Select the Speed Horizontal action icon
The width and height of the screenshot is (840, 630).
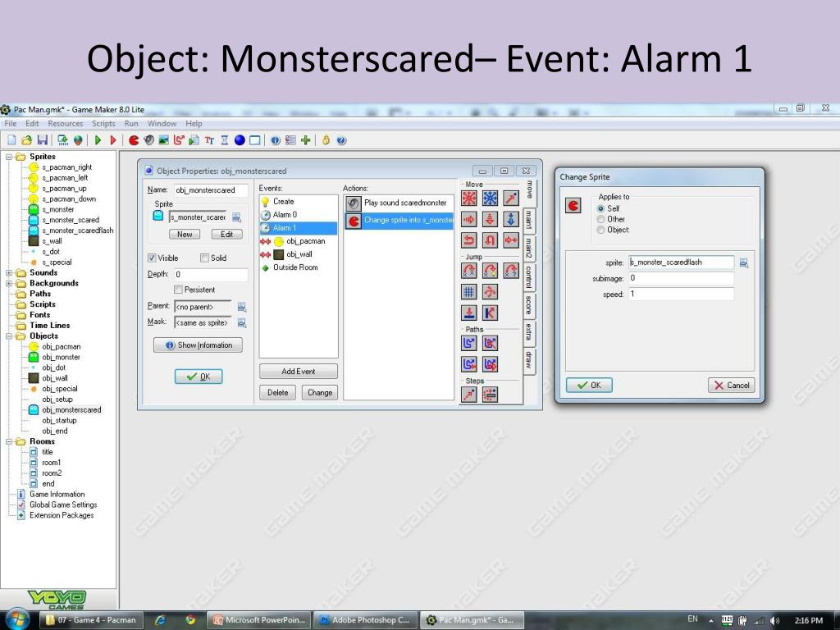pos(469,219)
